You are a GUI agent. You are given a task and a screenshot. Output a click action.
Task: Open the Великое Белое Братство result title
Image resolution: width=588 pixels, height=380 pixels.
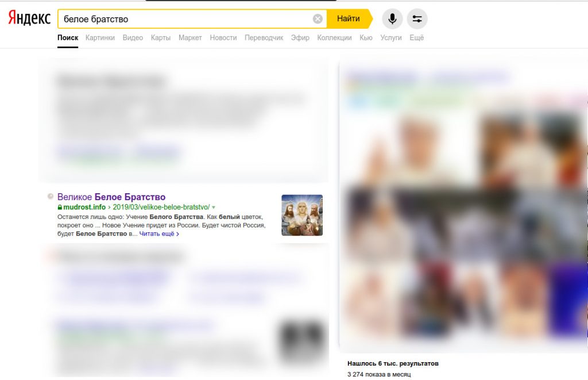coord(111,197)
